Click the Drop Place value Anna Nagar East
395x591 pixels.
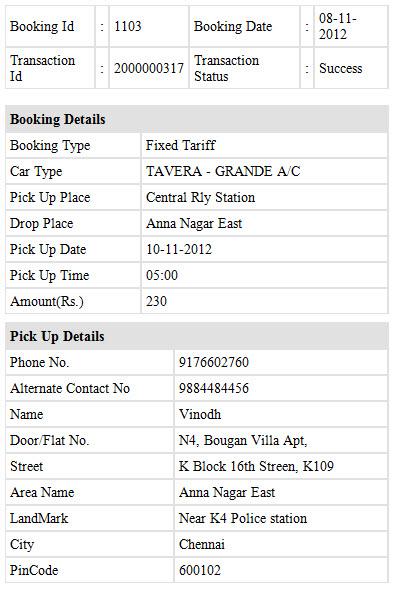[x=194, y=223]
